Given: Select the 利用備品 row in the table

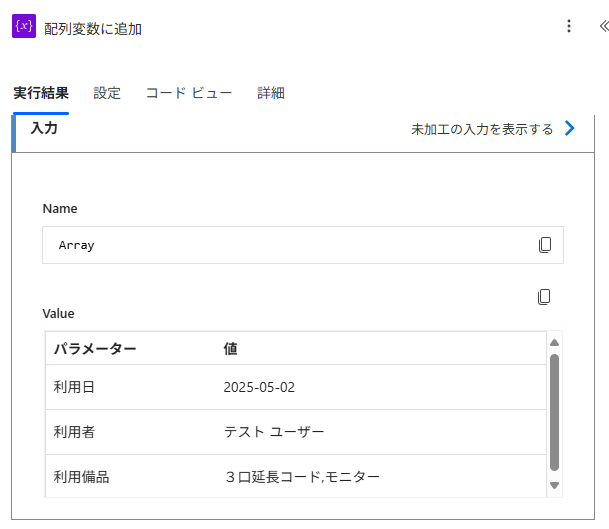Looking at the screenshot, I should [x=296, y=476].
